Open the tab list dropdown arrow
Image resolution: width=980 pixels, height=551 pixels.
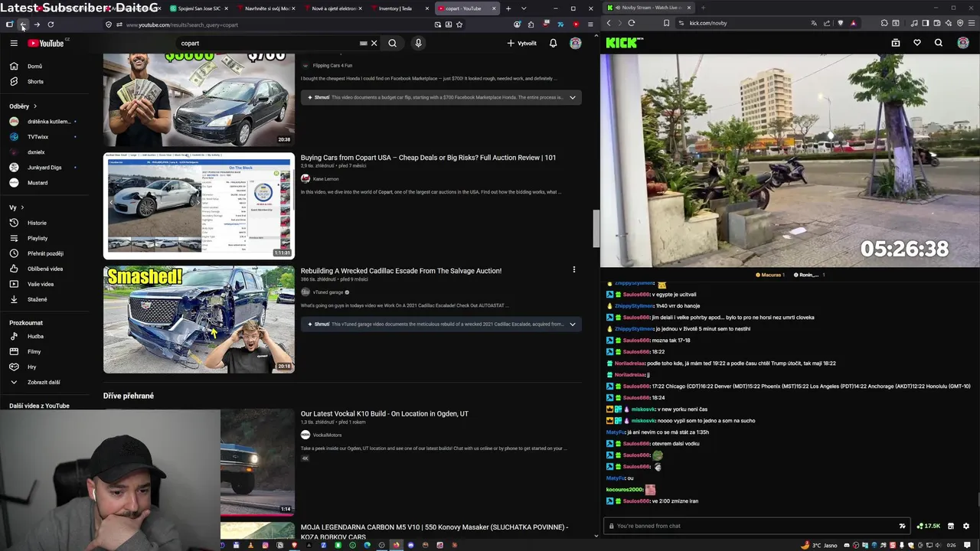click(524, 8)
